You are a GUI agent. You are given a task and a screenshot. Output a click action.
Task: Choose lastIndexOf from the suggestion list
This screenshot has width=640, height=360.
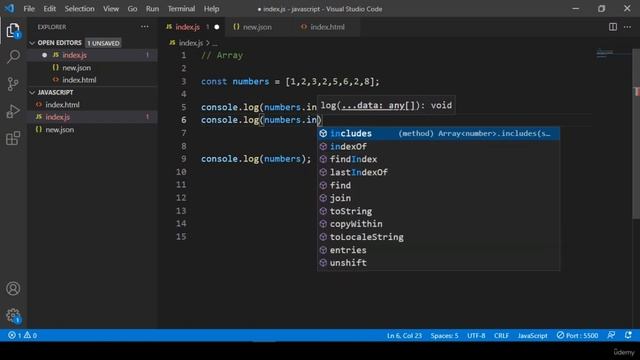point(438,172)
